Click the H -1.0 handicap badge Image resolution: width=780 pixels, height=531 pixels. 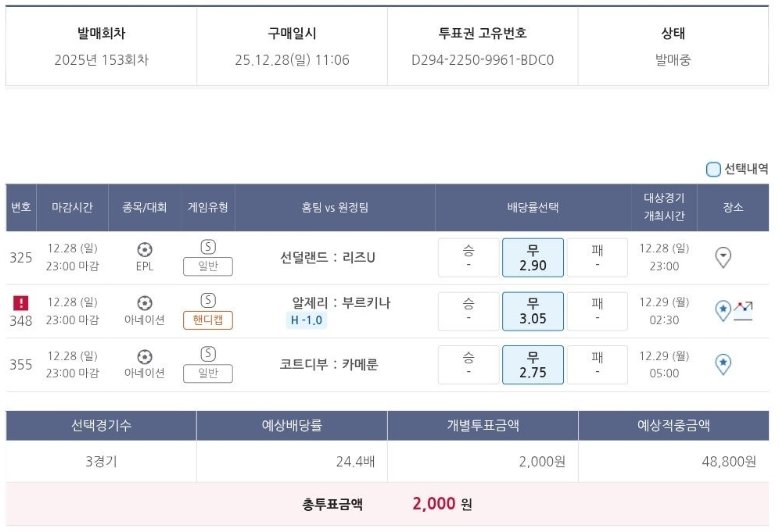[306, 320]
